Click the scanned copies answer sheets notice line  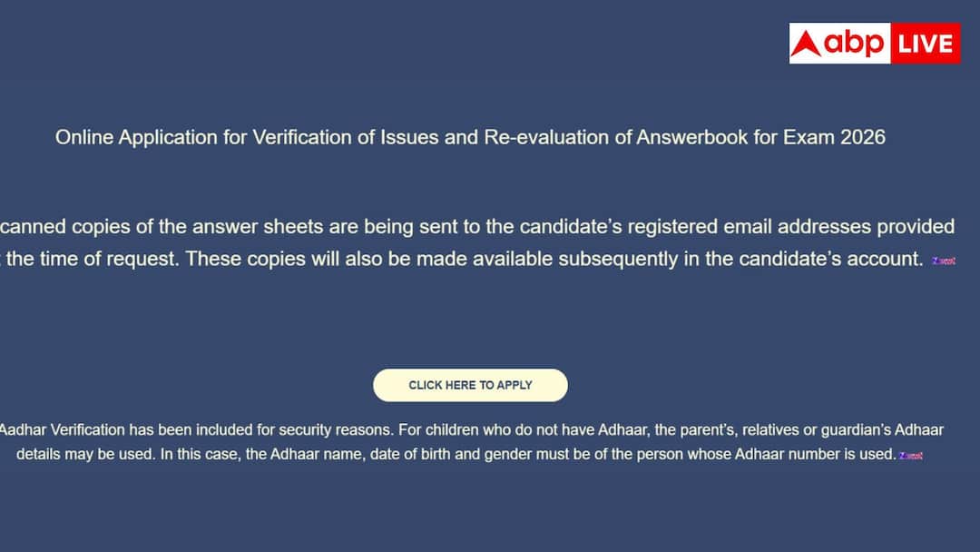pos(477,226)
